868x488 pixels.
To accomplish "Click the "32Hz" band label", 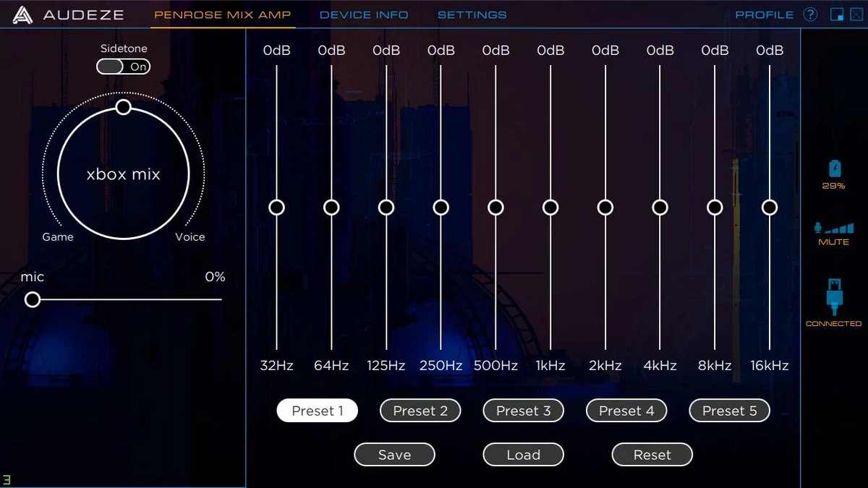I will pyautogui.click(x=276, y=366).
